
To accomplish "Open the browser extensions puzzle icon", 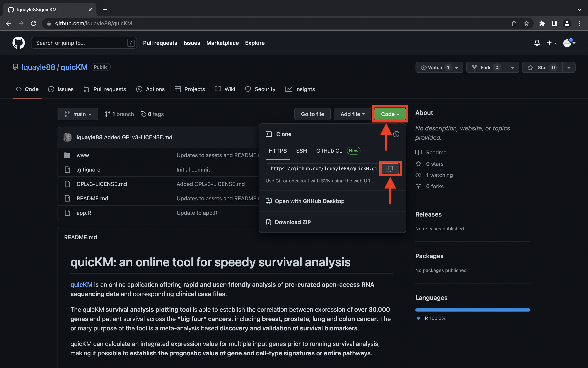I will tap(542, 23).
